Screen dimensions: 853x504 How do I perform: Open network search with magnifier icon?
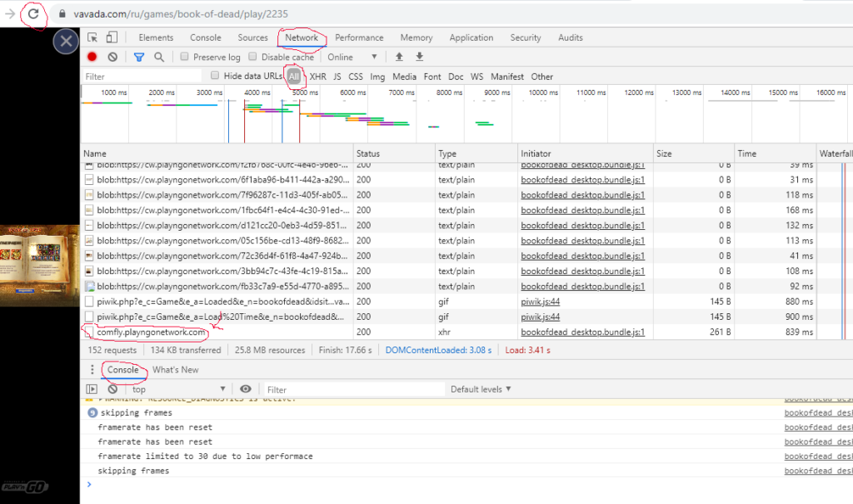(x=159, y=57)
